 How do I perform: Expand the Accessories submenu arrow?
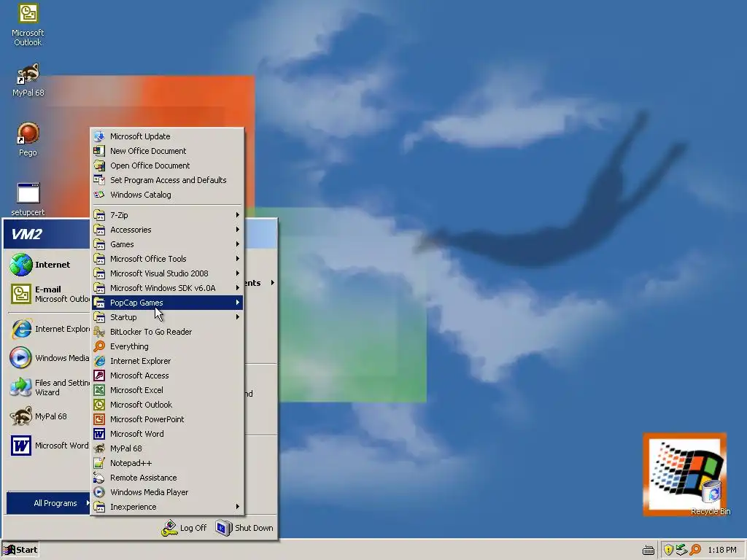237,230
